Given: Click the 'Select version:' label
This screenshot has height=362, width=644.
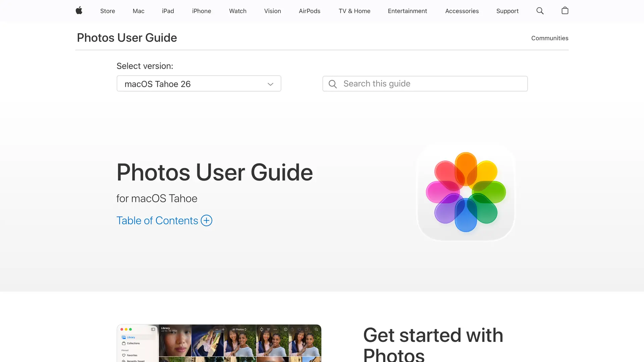Looking at the screenshot, I should (145, 66).
